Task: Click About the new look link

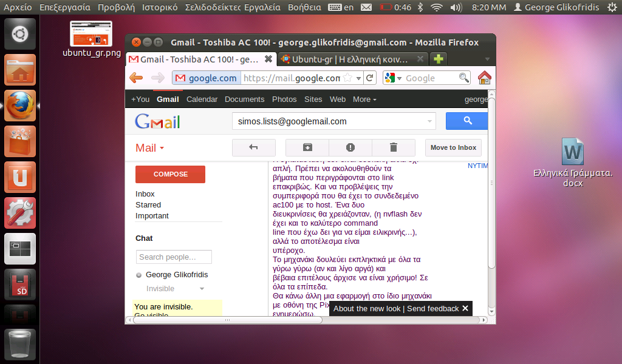Action: 367,309
